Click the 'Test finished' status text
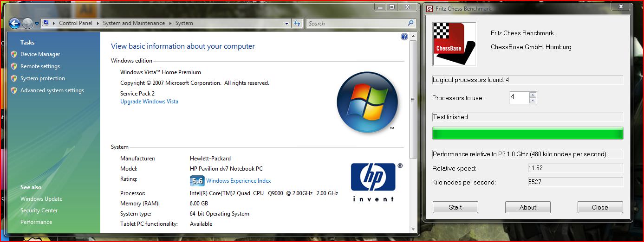The image size is (644, 242). pos(450,117)
